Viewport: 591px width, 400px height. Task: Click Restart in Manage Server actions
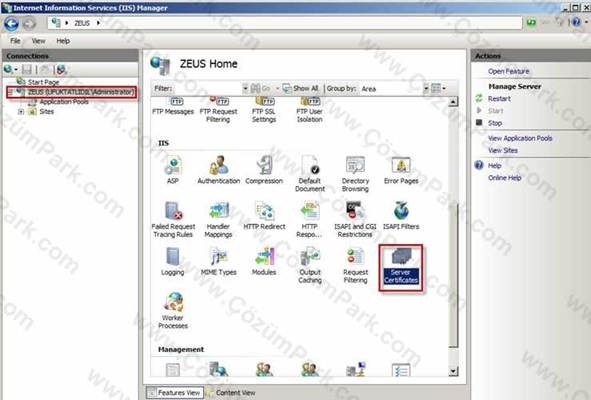pyautogui.click(x=499, y=99)
